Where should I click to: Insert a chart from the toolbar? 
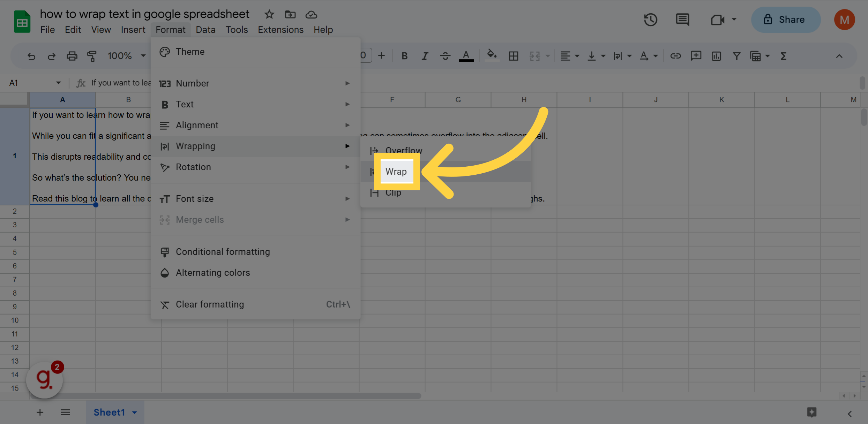tap(716, 56)
